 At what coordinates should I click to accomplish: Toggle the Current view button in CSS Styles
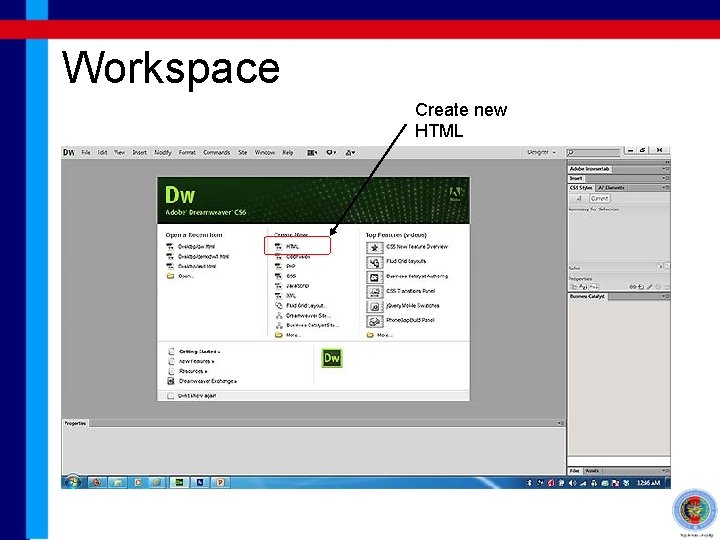(599, 198)
